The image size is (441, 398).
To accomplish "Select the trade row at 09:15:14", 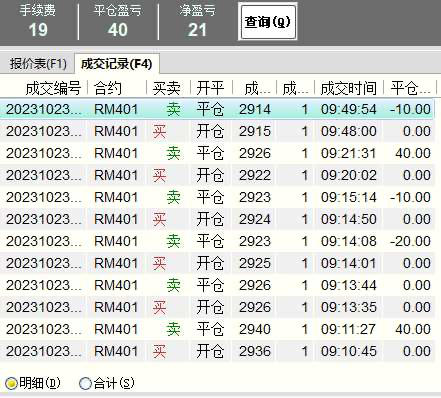I will (x=217, y=197).
